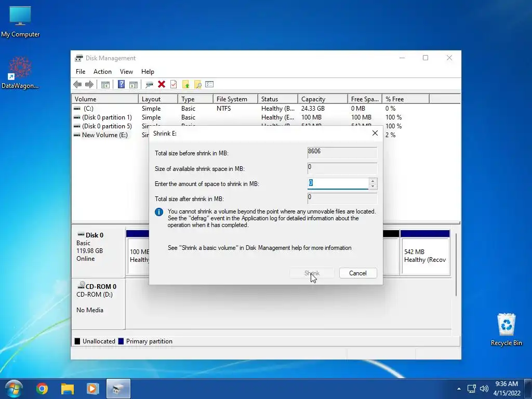
Task: Click the Disk Management title bar icon
Action: click(79, 58)
